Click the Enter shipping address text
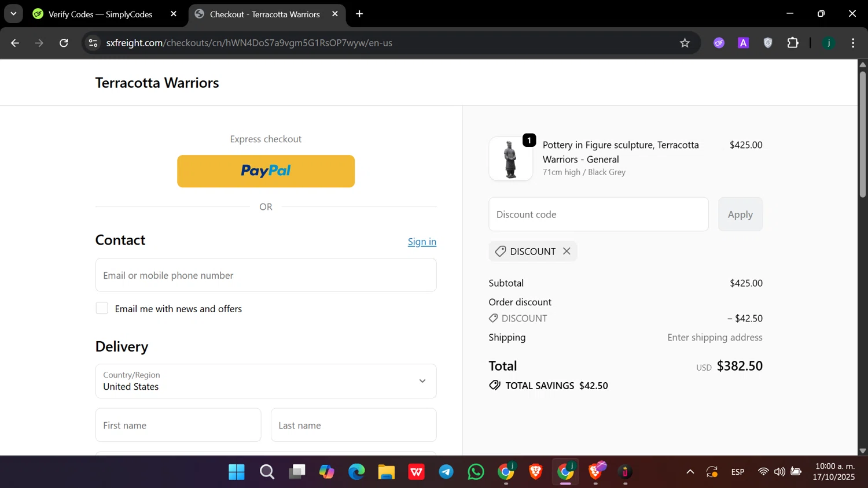 pyautogui.click(x=715, y=337)
